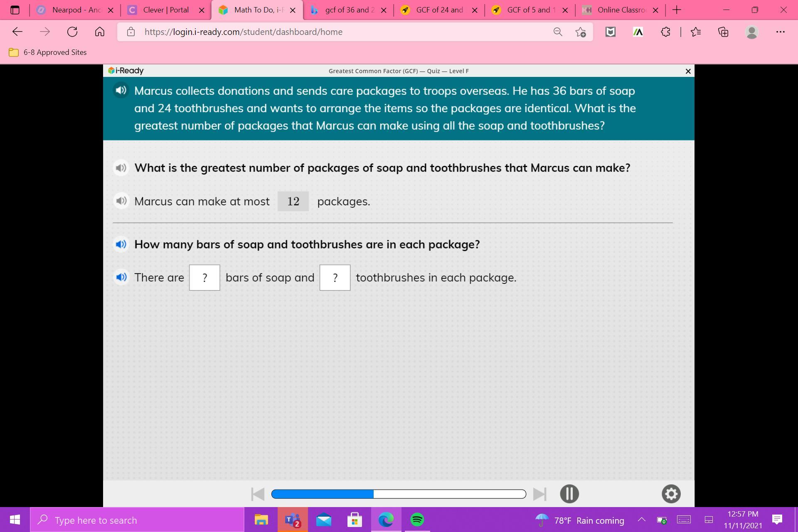Switch to the Clever Portal tab
798x532 pixels.
click(165, 10)
